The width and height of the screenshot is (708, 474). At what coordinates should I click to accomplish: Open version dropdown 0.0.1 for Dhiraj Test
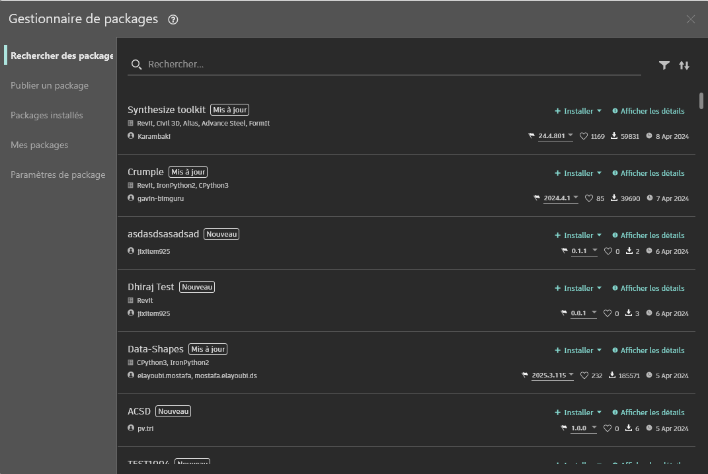tap(583, 313)
